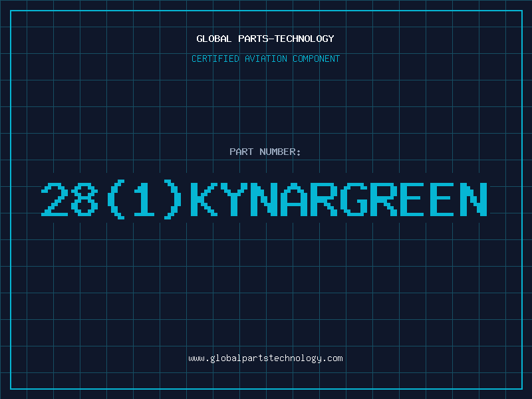Select the (1) portion of the part number
Image resolution: width=532 pixels, height=399 pixels.
(144, 199)
